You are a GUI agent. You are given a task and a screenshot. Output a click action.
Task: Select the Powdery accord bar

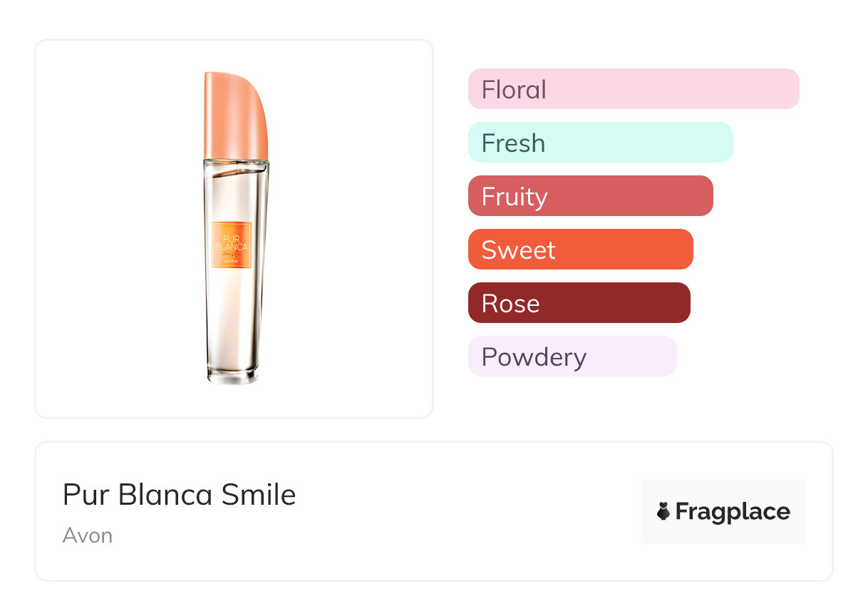(x=572, y=356)
